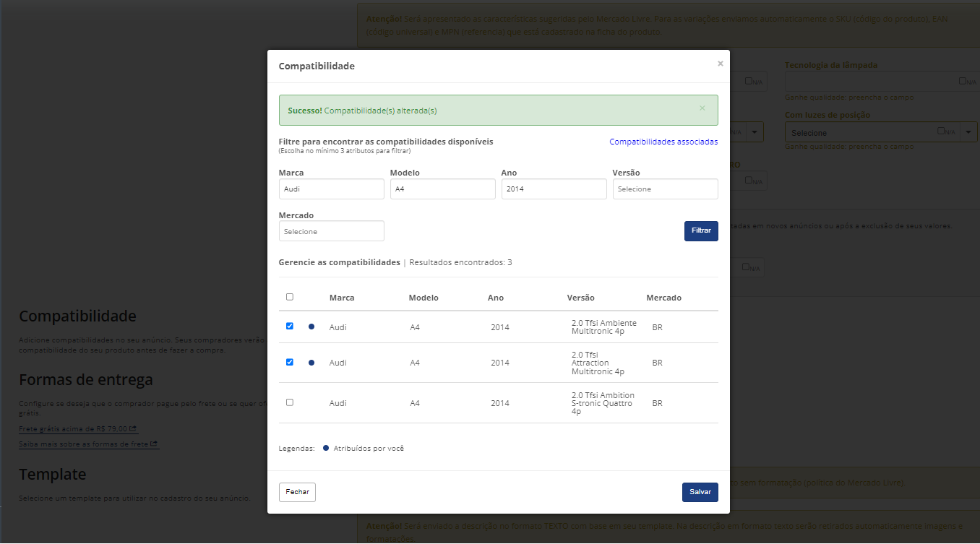Image resolution: width=980 pixels, height=544 pixels.
Task: Open the Modelo dropdown showing A4
Action: pos(442,189)
